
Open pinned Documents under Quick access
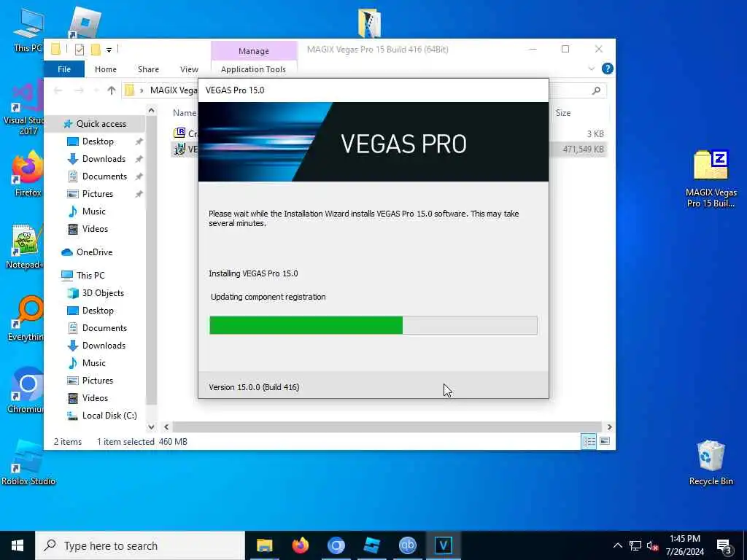(104, 176)
